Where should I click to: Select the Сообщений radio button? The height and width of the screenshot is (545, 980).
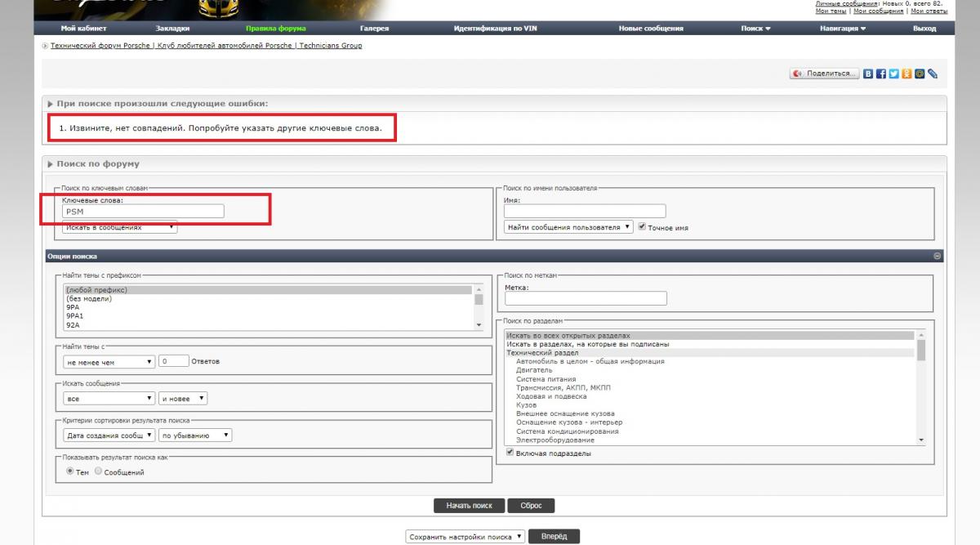[99, 471]
